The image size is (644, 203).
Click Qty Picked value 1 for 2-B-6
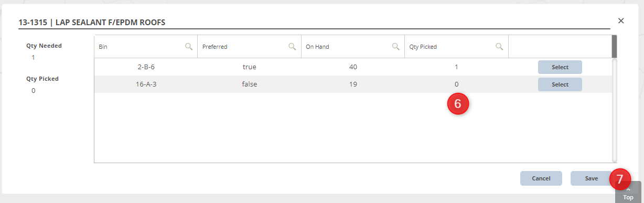[457, 67]
